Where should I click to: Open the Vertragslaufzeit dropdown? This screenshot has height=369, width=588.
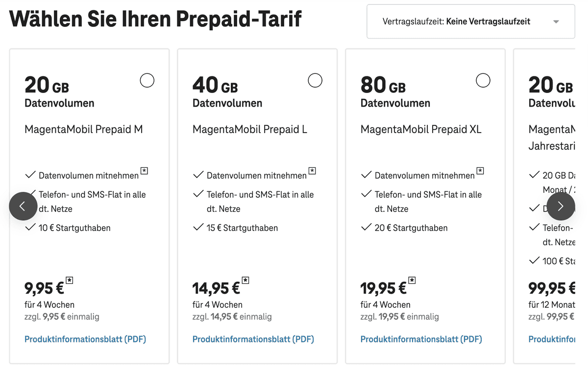coord(470,22)
